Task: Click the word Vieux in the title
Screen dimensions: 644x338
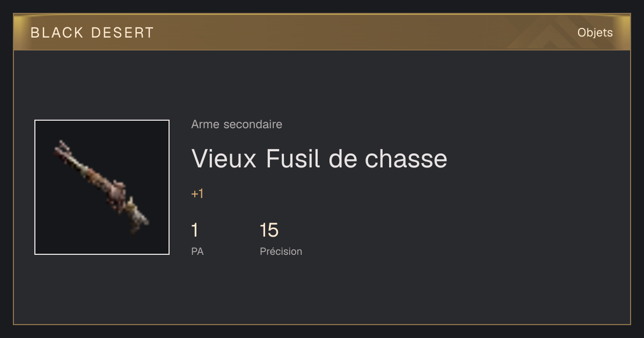Action: [x=224, y=159]
